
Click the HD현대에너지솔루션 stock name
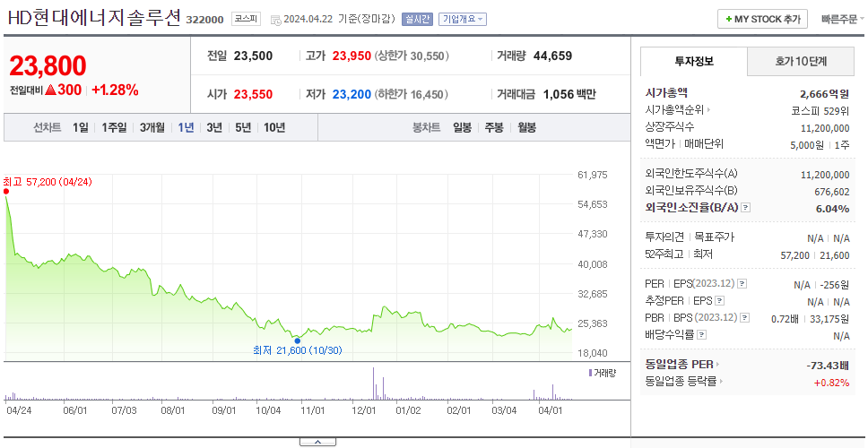click(x=94, y=18)
